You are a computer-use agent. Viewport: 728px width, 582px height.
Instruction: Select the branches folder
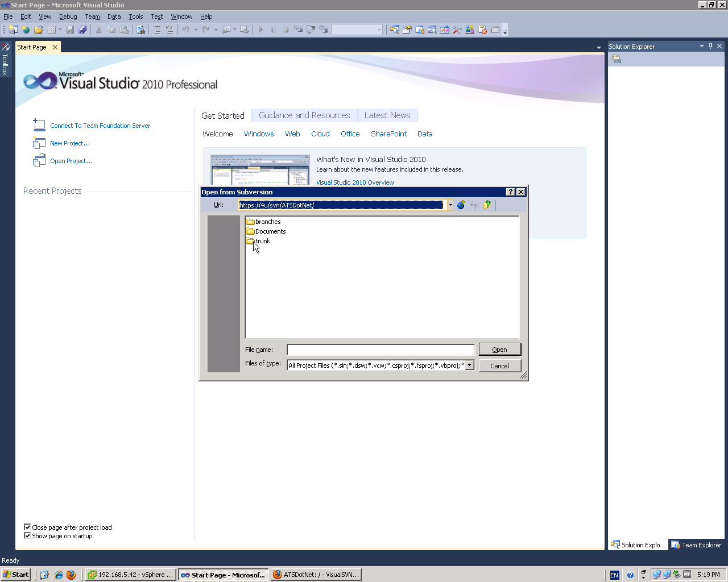263,222
